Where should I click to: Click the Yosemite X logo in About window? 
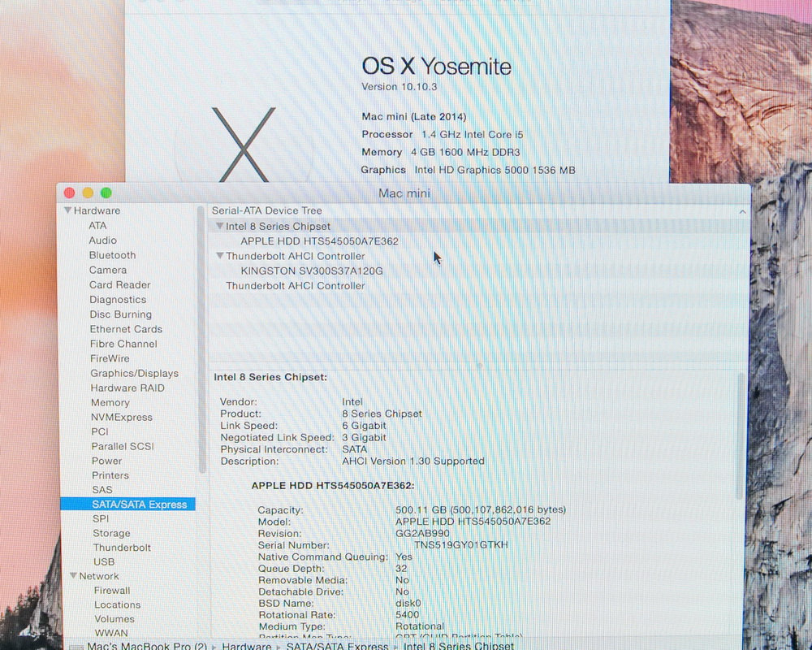pos(244,145)
